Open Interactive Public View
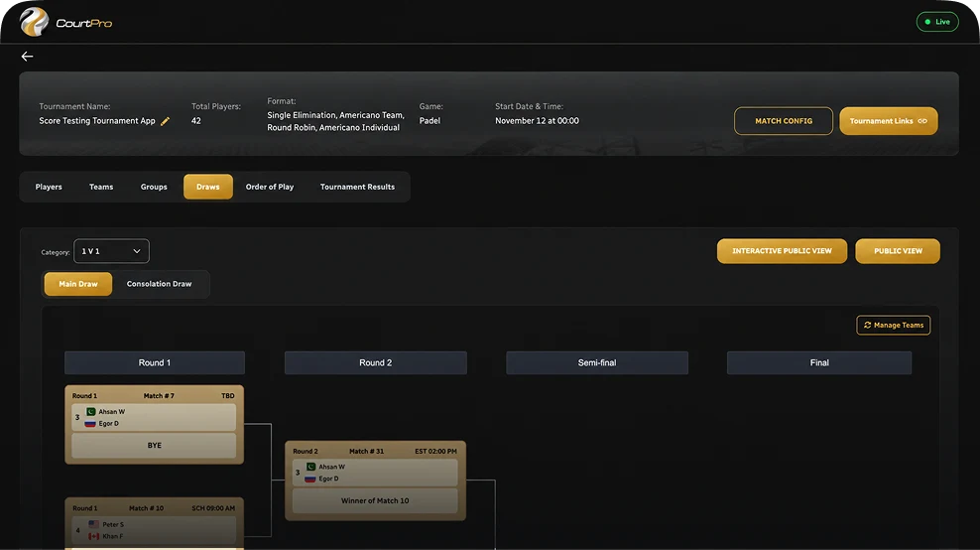 point(782,251)
